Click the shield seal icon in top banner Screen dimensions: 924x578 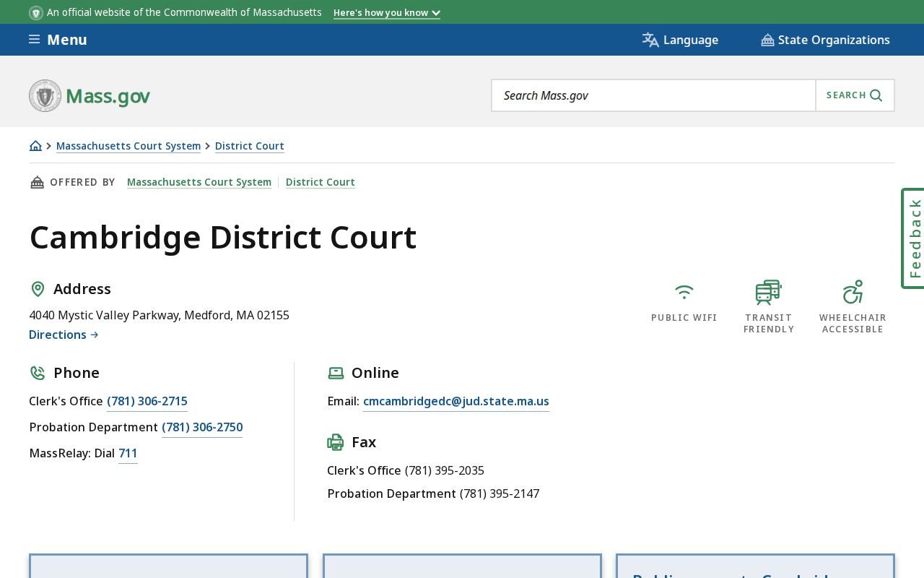pos(36,13)
